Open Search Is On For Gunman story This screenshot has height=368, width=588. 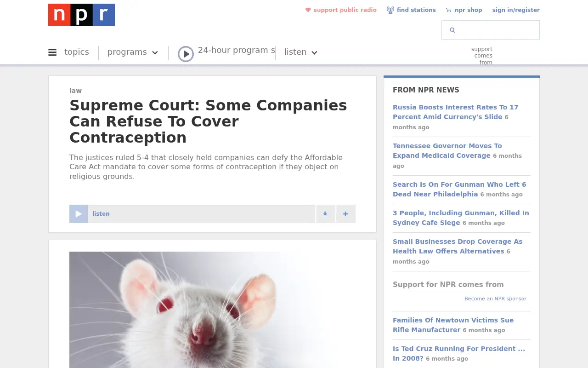click(x=459, y=190)
